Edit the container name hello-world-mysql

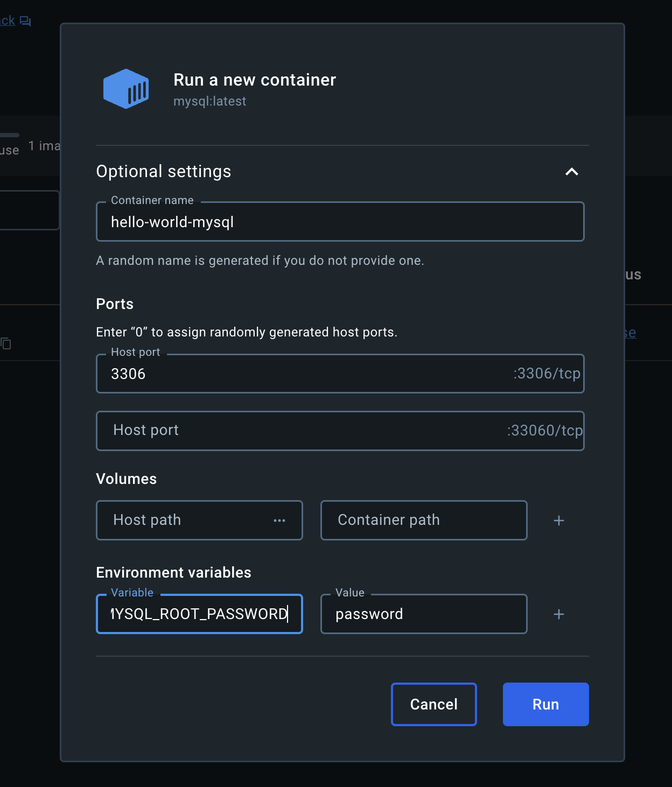click(x=340, y=221)
